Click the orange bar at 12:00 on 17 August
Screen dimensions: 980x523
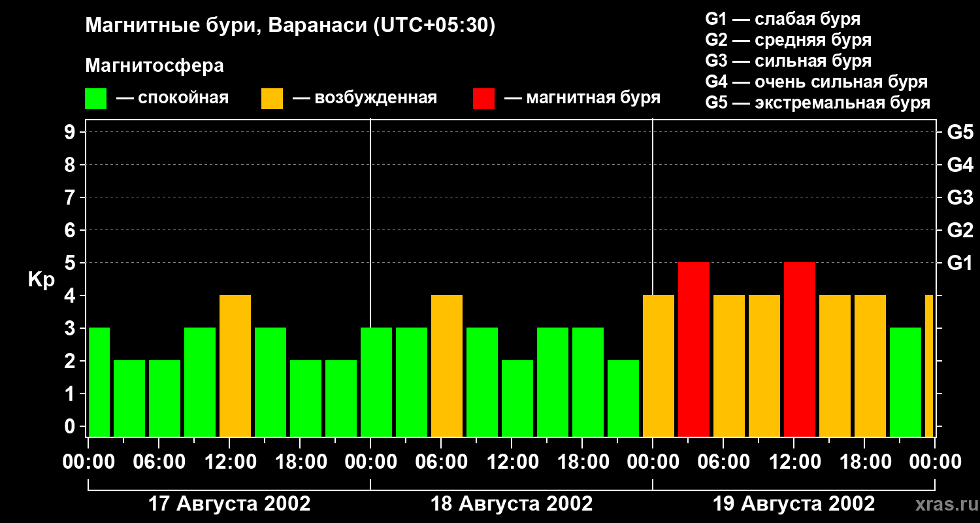tap(235, 366)
